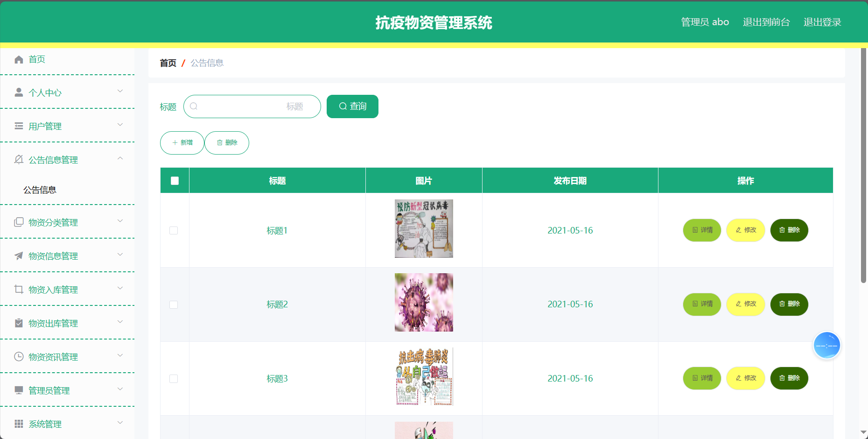Check the checkbox for row 标题3
Viewport: 868px width, 439px height.
[x=174, y=378]
